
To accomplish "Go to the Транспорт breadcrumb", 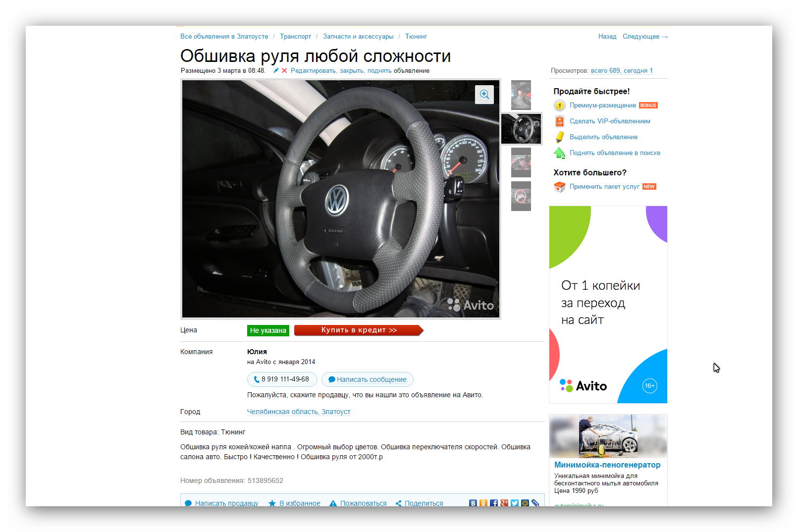I will pos(295,37).
